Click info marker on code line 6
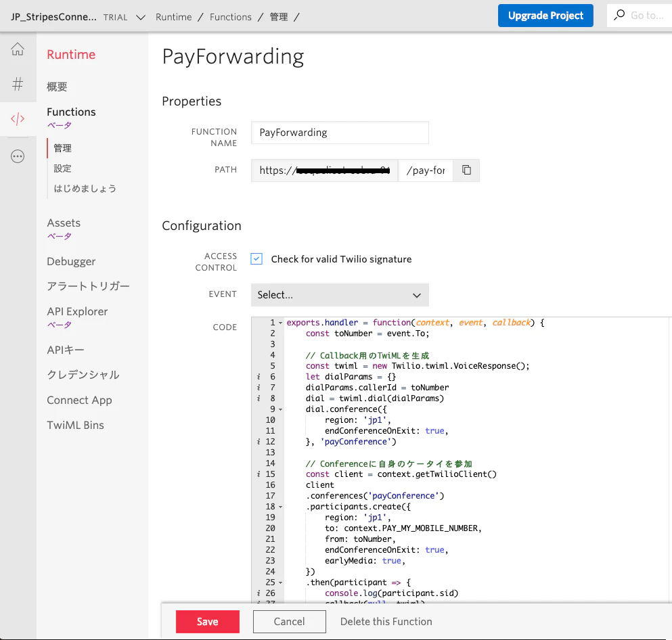 coord(259,377)
